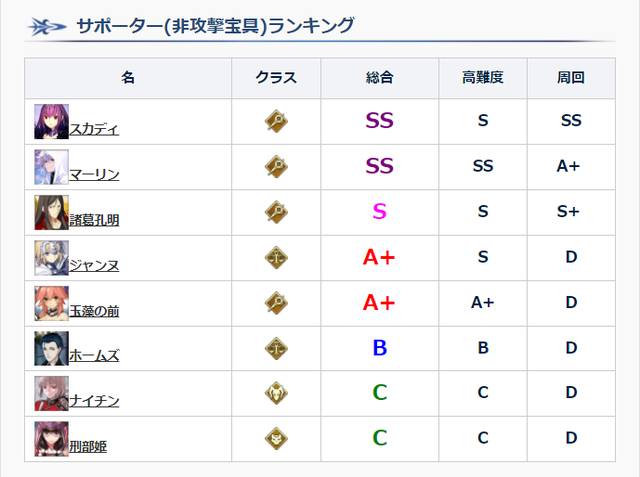
Task: Open the マーリン character link
Action: (x=95, y=174)
